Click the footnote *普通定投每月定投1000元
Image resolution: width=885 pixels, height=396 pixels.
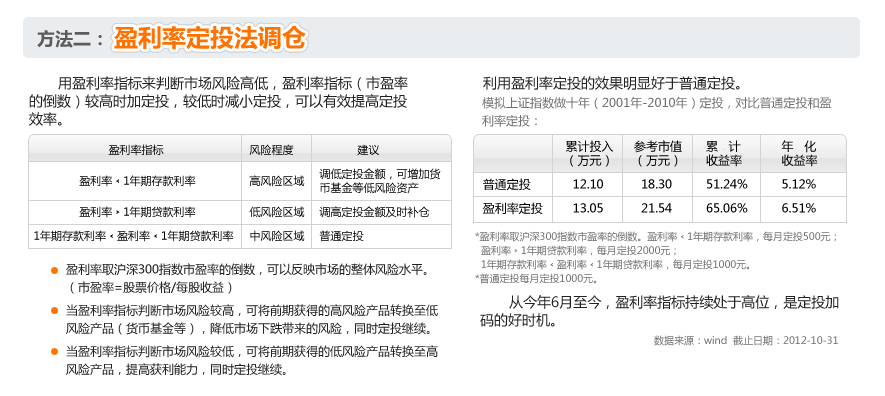[536, 278]
